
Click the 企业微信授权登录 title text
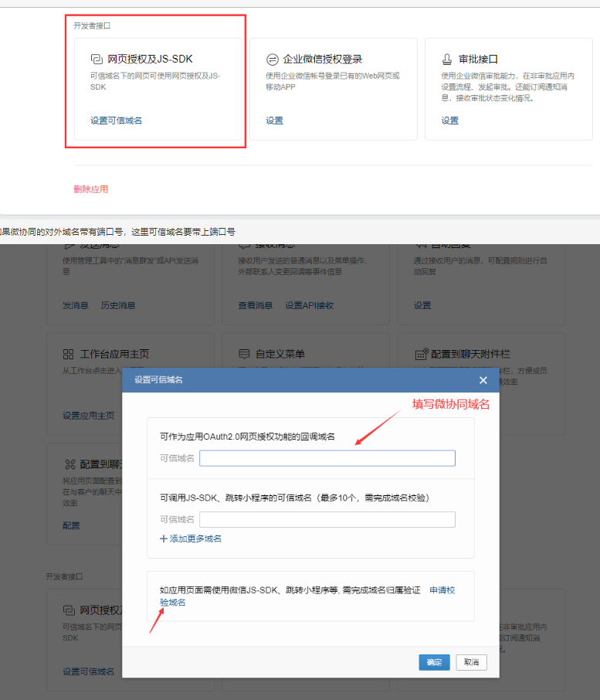tap(323, 59)
